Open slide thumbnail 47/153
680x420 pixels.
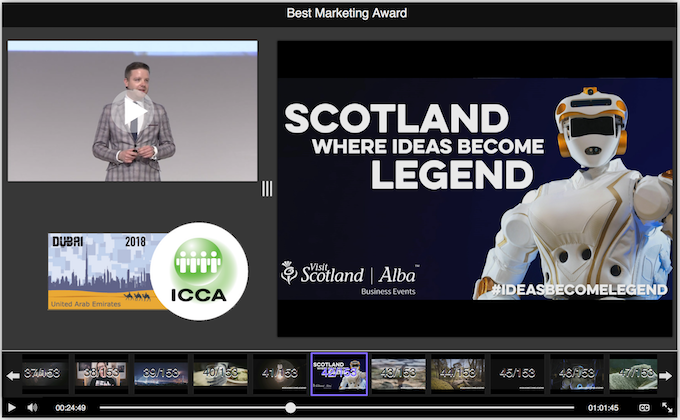point(633,374)
